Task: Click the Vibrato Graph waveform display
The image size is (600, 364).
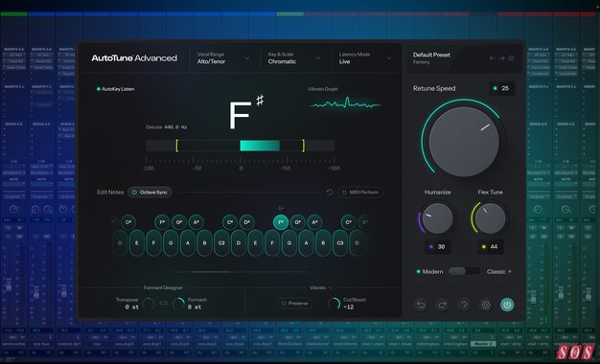Action: coord(346,103)
